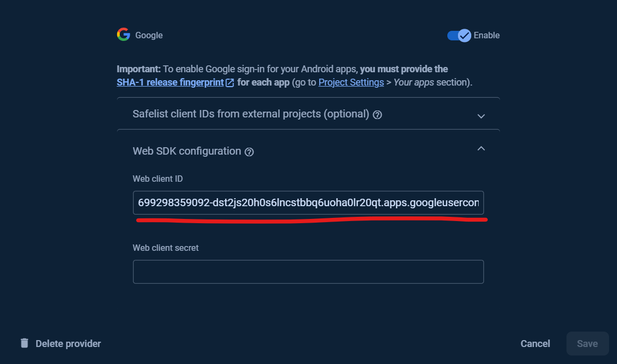Expand the Safelist client IDs chevron

(481, 116)
